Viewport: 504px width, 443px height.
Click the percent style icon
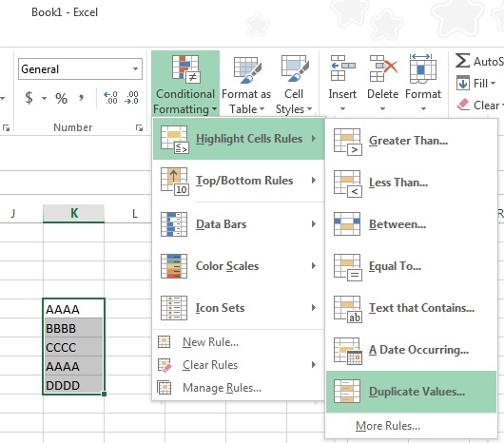(61, 98)
